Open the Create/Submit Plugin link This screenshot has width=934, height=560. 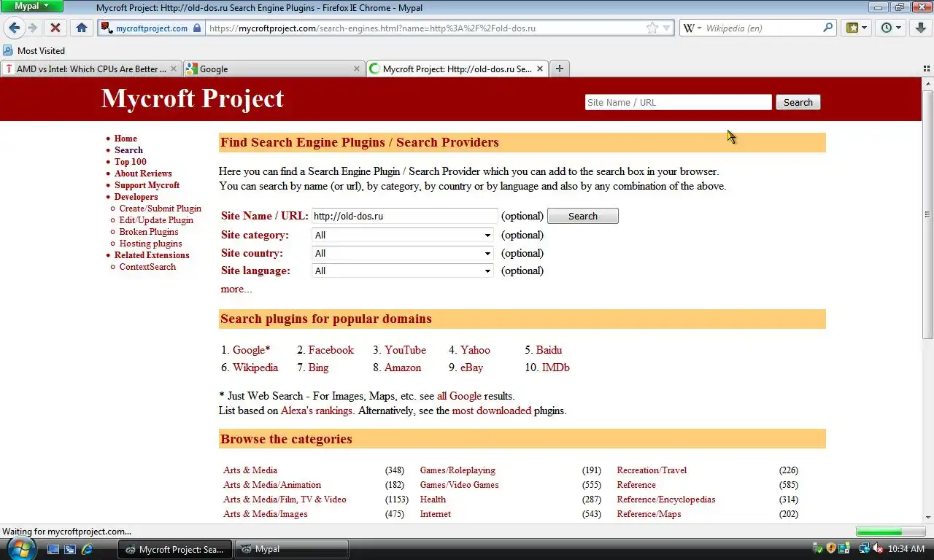tap(160, 209)
